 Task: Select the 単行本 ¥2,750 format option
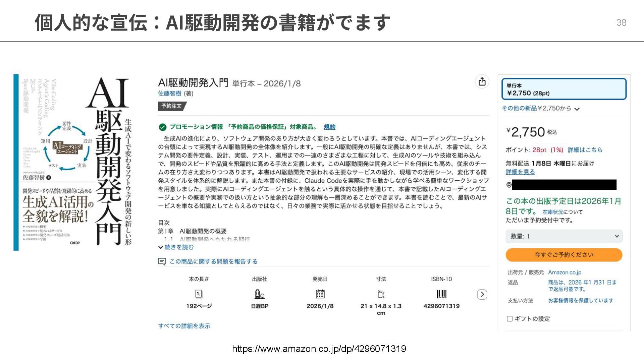coord(563,89)
